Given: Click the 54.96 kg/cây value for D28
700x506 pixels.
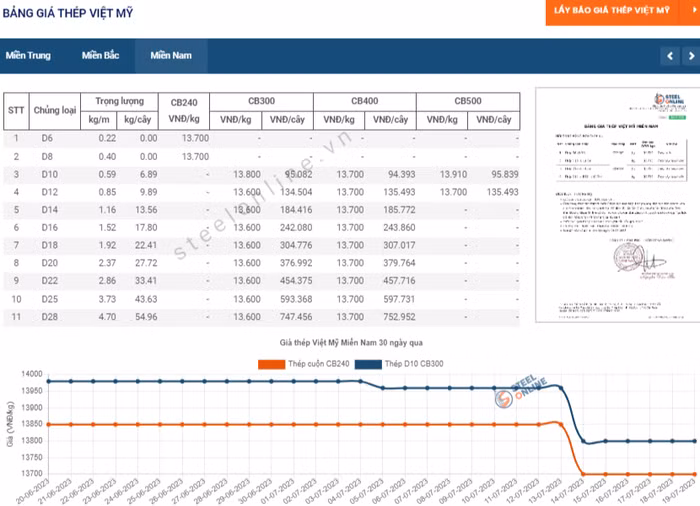Looking at the screenshot, I should click(x=146, y=317).
